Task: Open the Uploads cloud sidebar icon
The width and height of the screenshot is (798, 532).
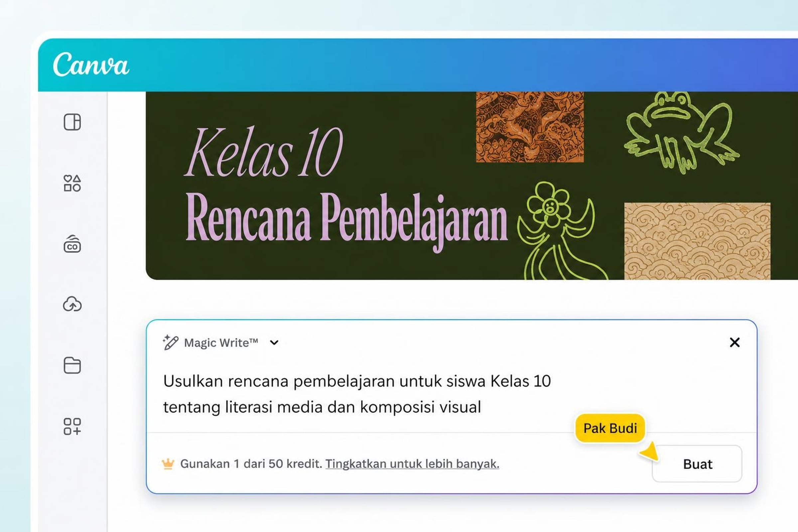Action: pyautogui.click(x=72, y=304)
